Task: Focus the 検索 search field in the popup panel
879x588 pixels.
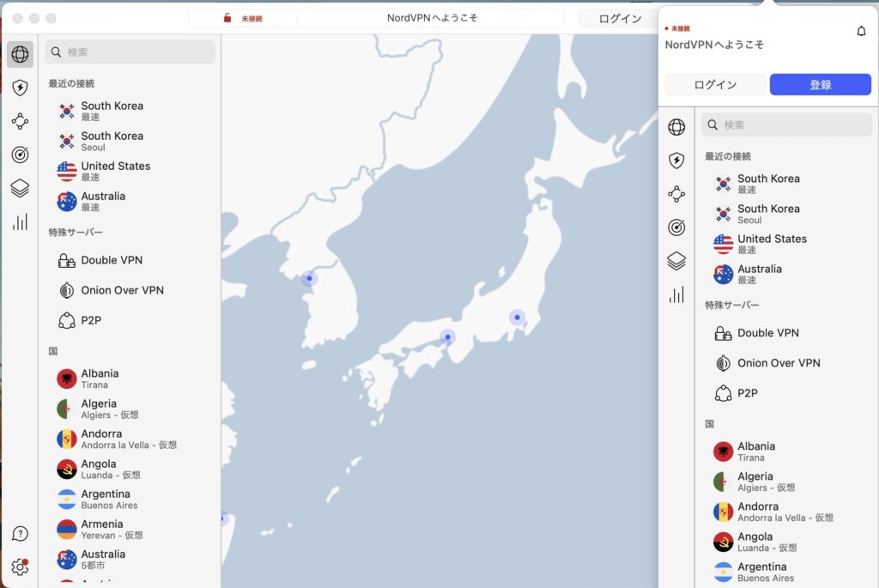Action: (786, 125)
